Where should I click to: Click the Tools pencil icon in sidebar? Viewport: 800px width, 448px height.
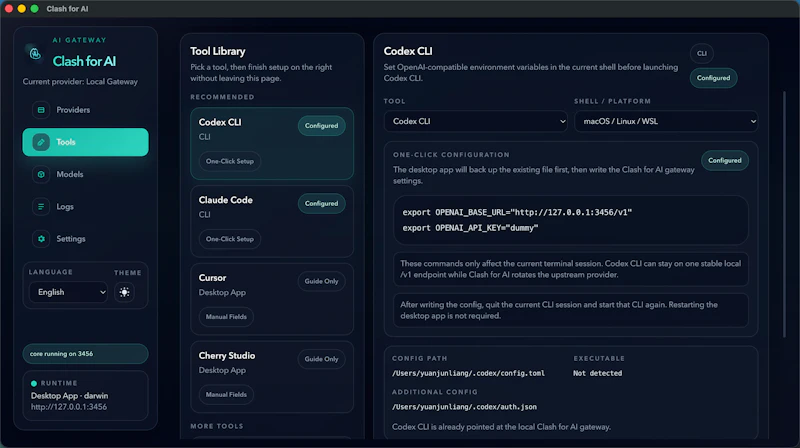click(41, 142)
